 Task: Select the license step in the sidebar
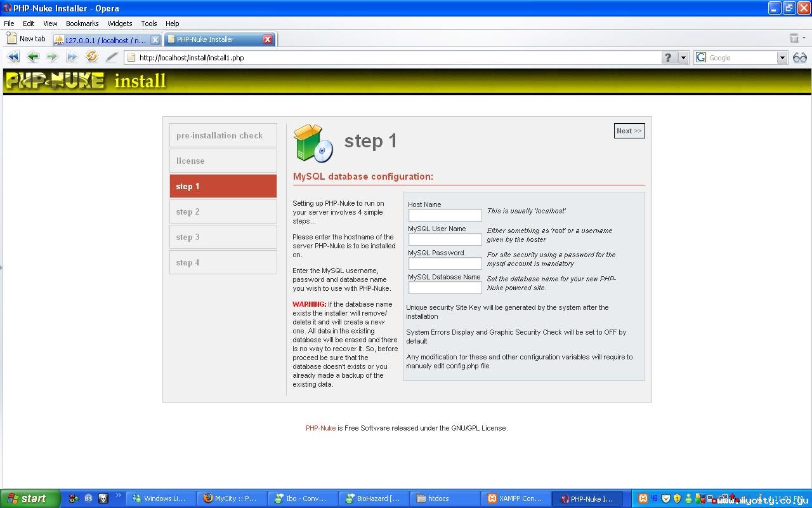(x=223, y=161)
